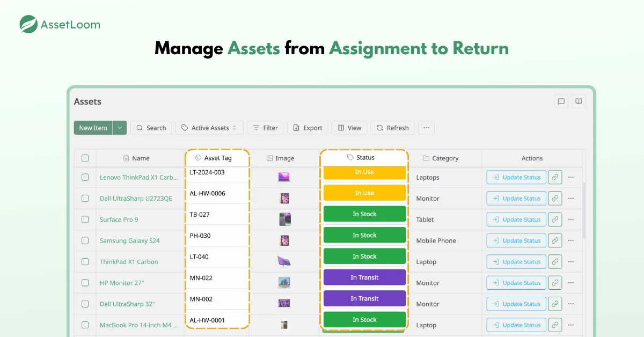Open the HP Monitor 27" asset link

coord(122,283)
